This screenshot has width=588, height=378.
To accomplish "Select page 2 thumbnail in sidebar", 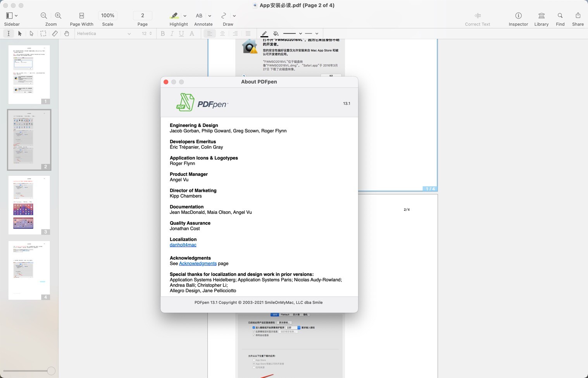I will coord(29,140).
